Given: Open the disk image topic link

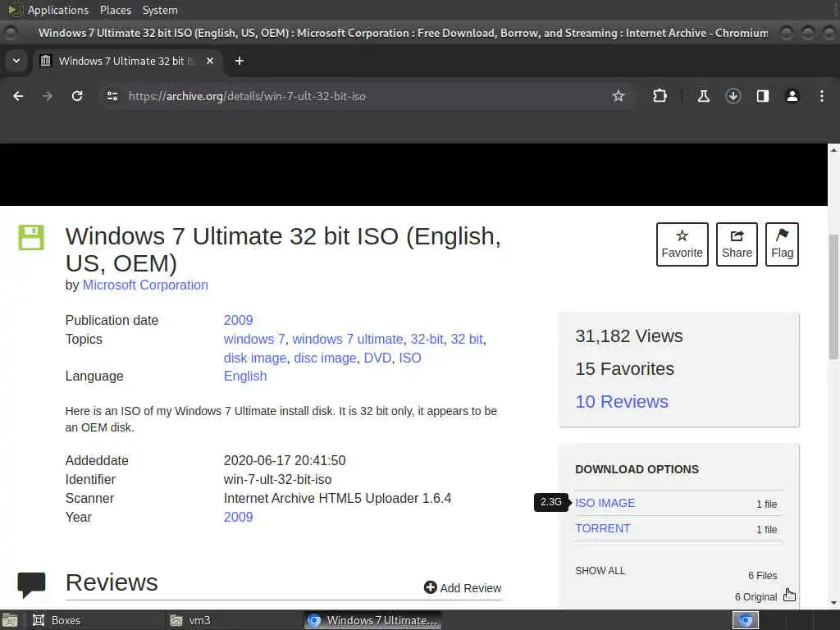Looking at the screenshot, I should point(255,358).
